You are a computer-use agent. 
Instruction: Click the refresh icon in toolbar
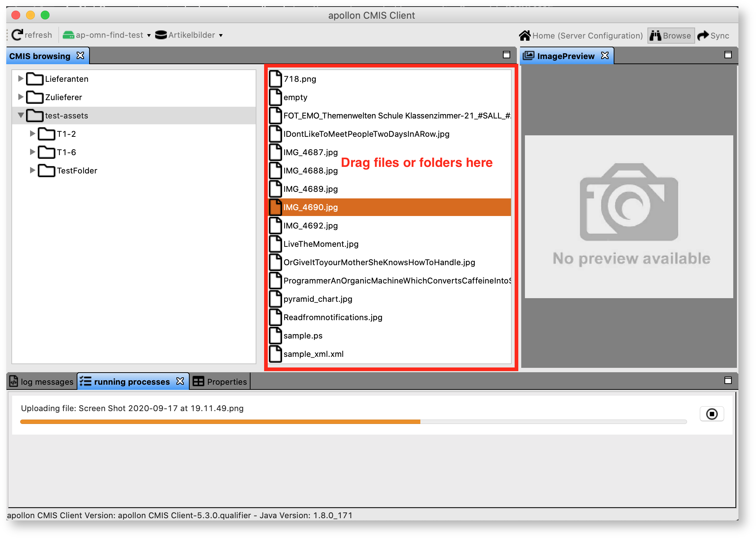(x=17, y=35)
